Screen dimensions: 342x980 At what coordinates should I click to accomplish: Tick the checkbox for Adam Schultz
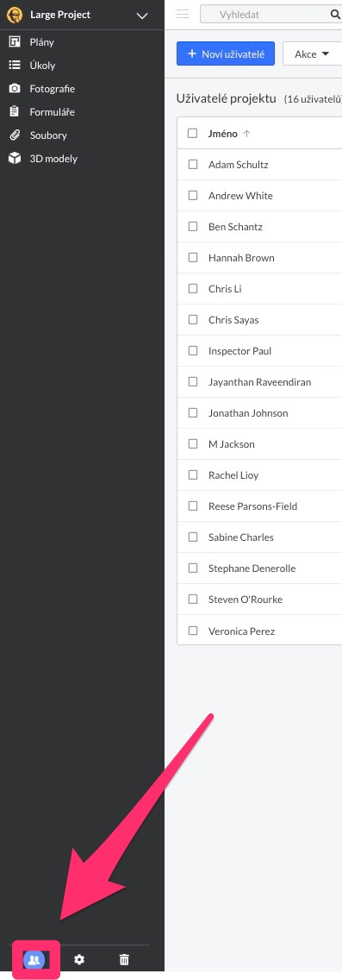coord(193,165)
